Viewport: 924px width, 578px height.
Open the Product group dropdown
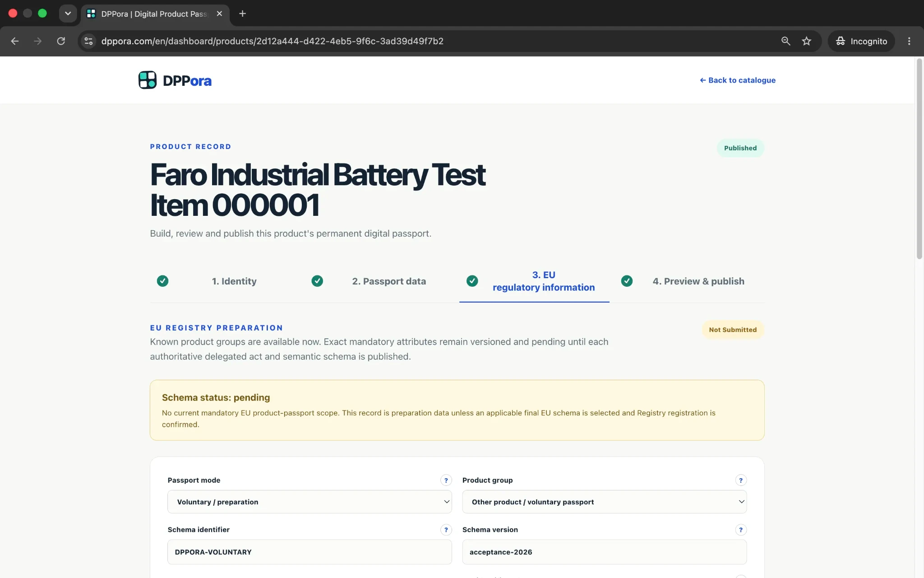click(604, 502)
